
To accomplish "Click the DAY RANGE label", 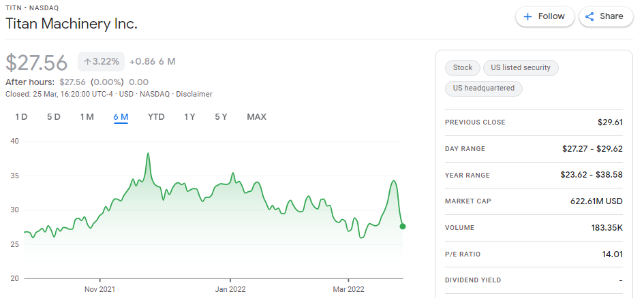I will click(465, 149).
